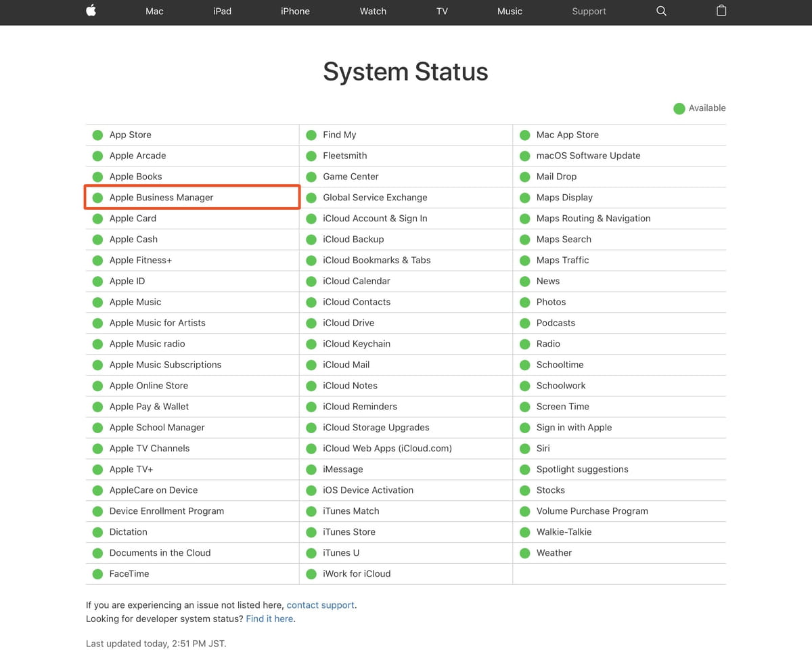Image resolution: width=812 pixels, height=666 pixels.
Task: Go to the Support navigation item
Action: click(x=589, y=11)
